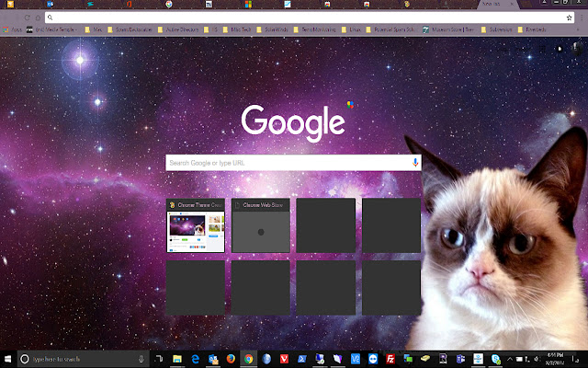Click the volume speaker icon in tray

537,360
